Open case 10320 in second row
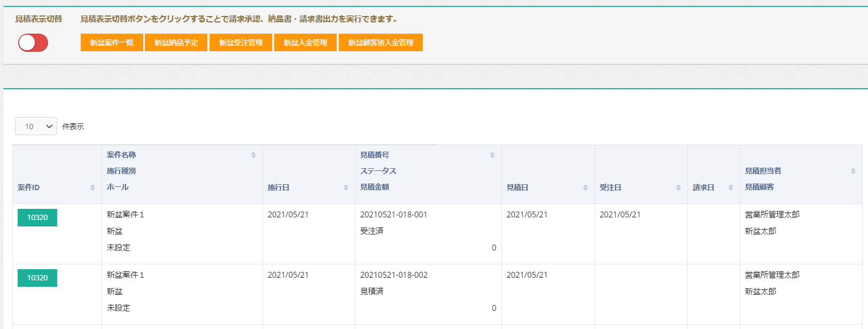This screenshot has height=329, width=868. [37, 278]
